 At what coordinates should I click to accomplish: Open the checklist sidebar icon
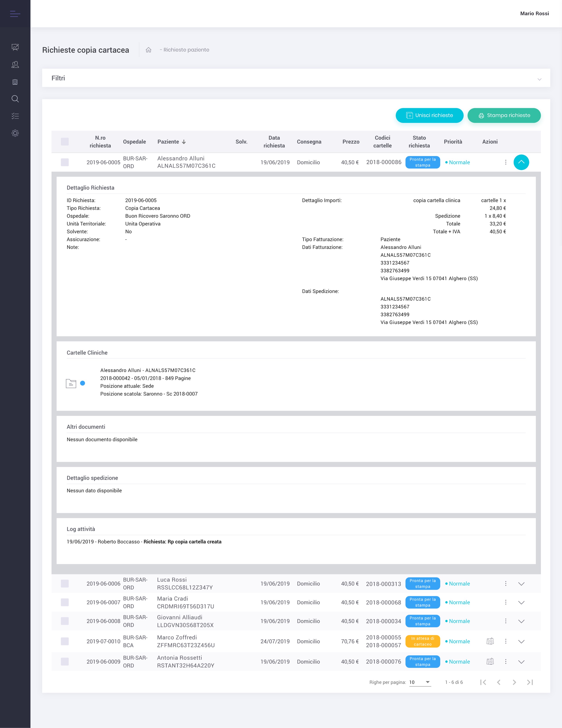[x=15, y=116]
